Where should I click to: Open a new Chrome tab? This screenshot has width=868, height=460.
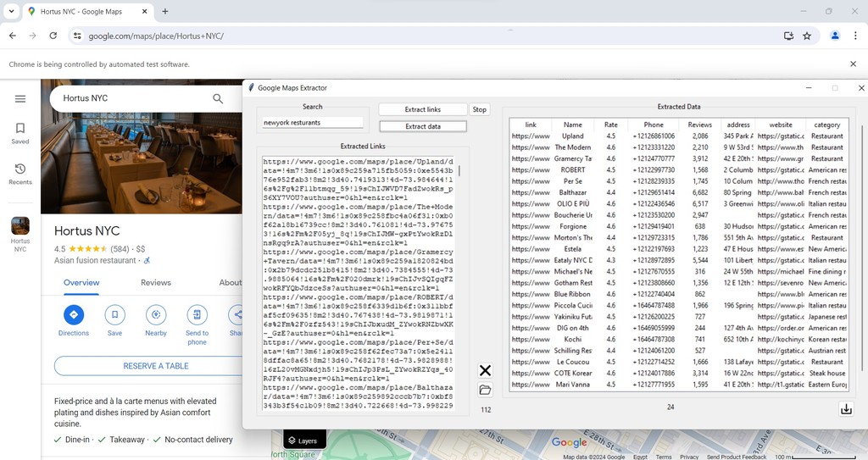(x=165, y=11)
